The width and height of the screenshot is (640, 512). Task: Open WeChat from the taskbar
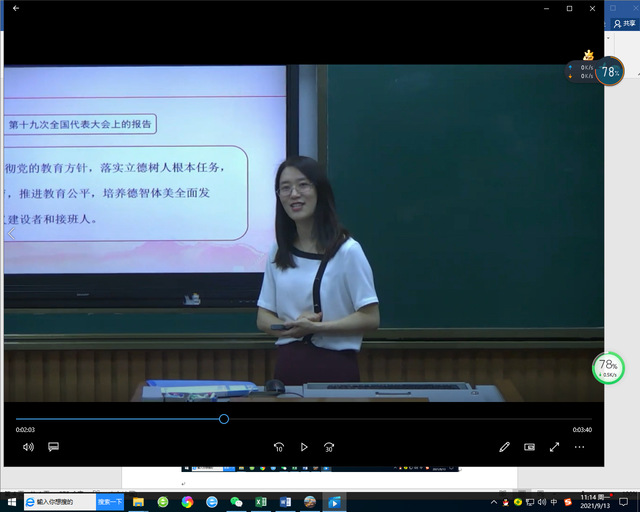(236, 501)
